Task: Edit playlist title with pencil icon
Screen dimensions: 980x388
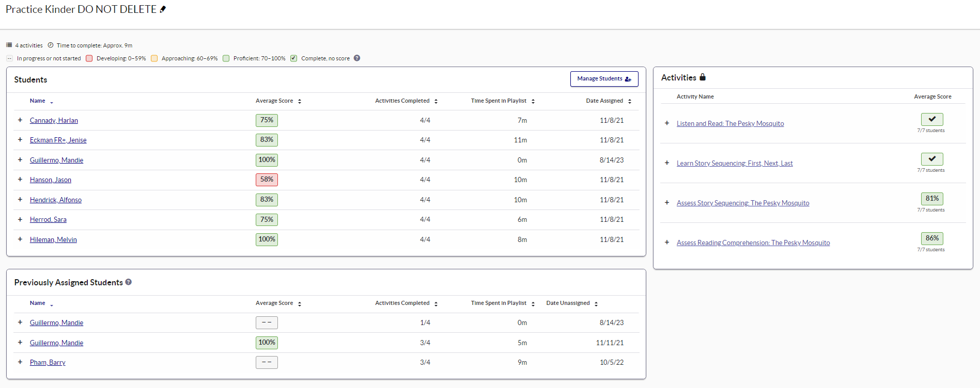Action: tap(163, 9)
